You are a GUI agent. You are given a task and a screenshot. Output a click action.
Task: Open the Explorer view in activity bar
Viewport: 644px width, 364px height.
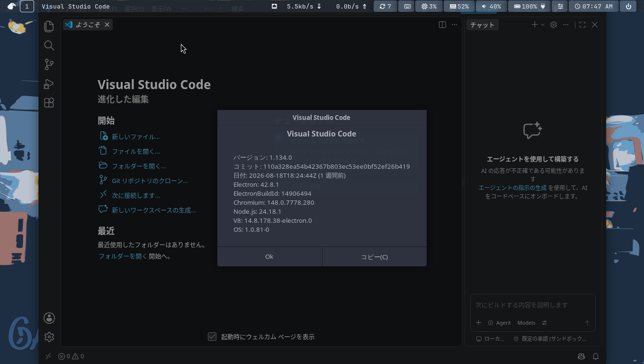coord(49,26)
